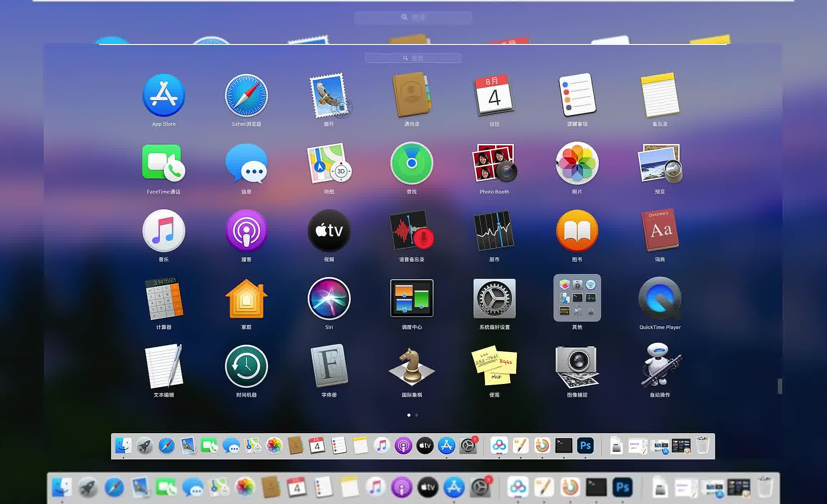Start FaceTime通话 from the Launchpad grid

(x=164, y=163)
